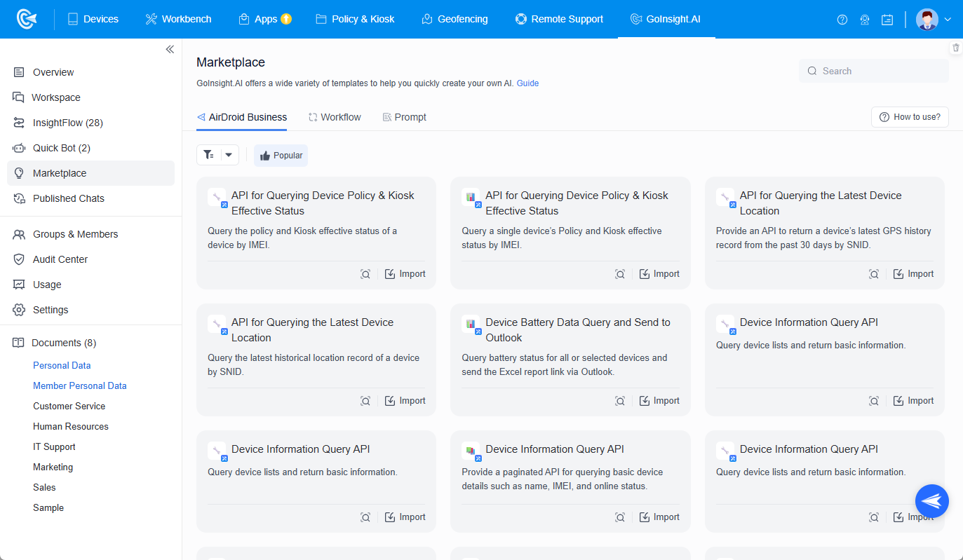963x560 pixels.
Task: Open the Workbench top menu
Action: pos(178,19)
